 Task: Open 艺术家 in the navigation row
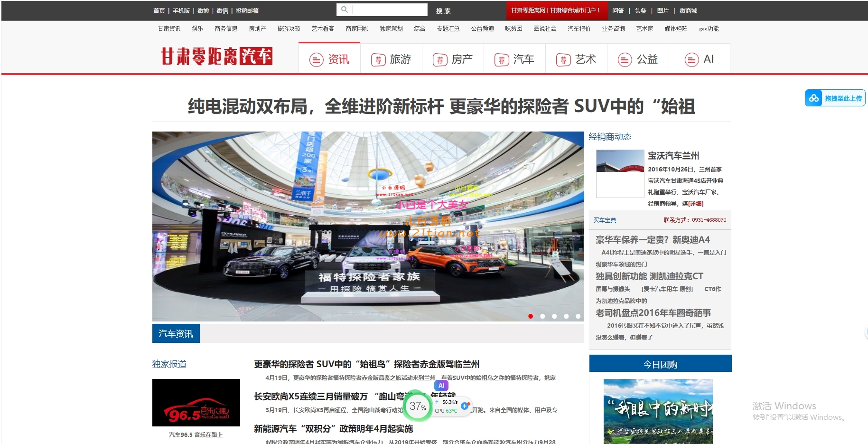[644, 28]
